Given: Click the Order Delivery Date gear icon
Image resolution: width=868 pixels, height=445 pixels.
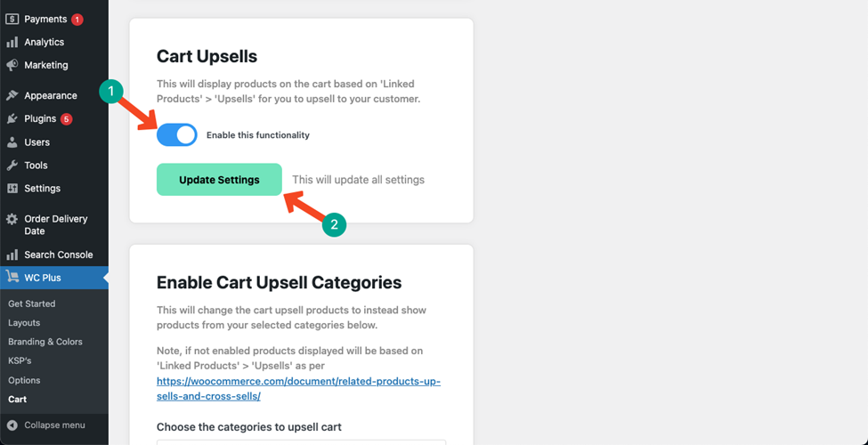Looking at the screenshot, I should click(12, 220).
